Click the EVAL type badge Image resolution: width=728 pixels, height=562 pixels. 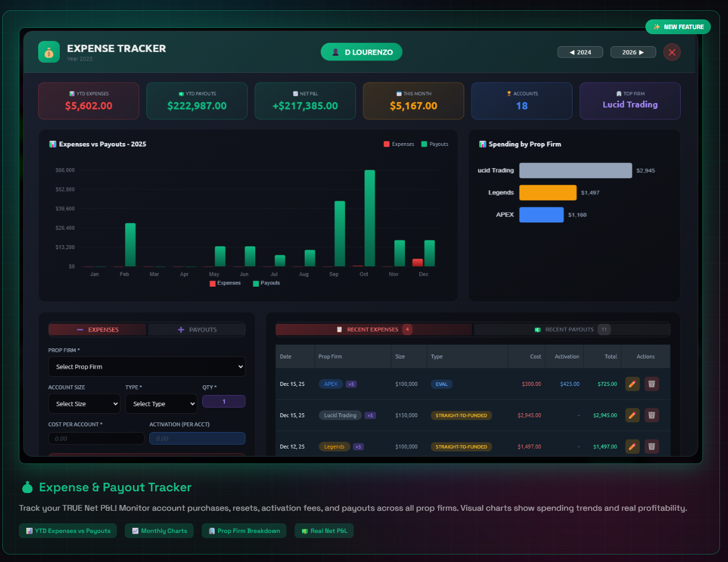pos(441,384)
